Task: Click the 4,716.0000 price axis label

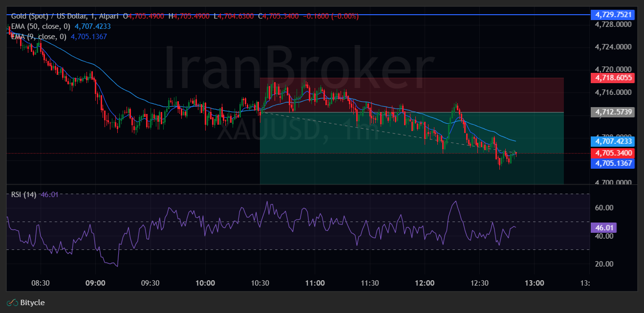Action: 614,92
